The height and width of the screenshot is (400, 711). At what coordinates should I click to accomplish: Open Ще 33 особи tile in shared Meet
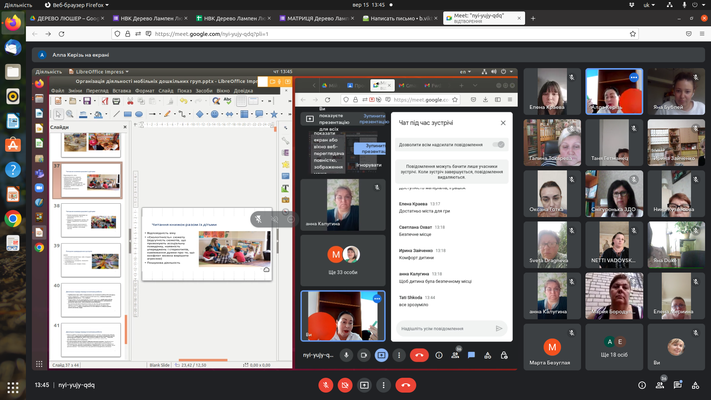click(343, 260)
